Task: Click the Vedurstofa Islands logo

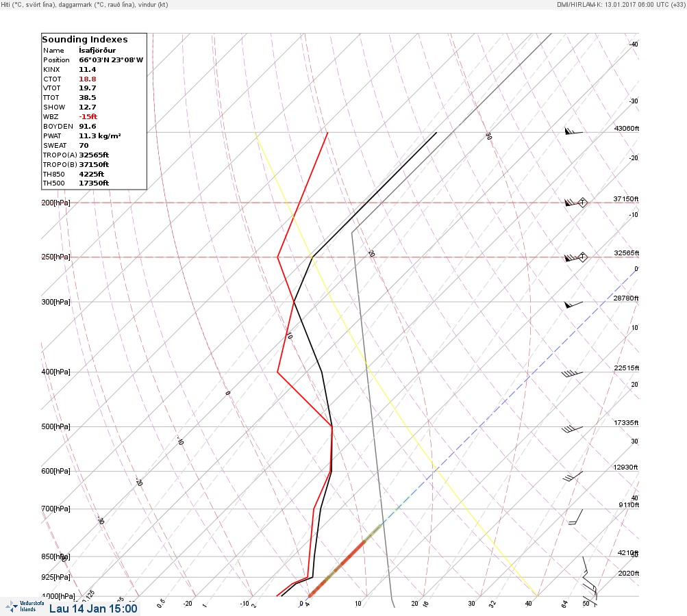Action: (x=25, y=606)
